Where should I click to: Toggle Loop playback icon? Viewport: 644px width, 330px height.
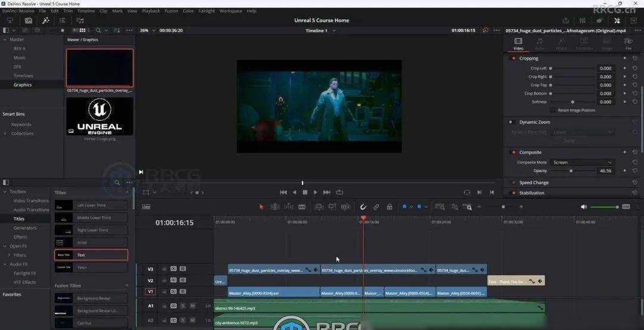339,192
